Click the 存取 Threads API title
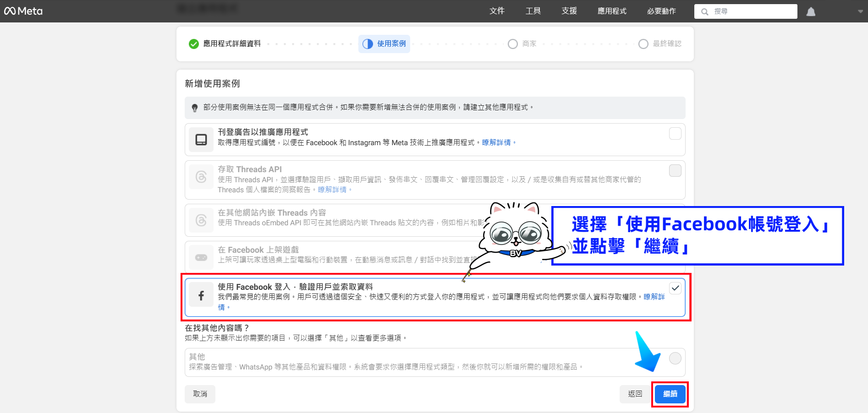This screenshot has height=413, width=868. [250, 169]
